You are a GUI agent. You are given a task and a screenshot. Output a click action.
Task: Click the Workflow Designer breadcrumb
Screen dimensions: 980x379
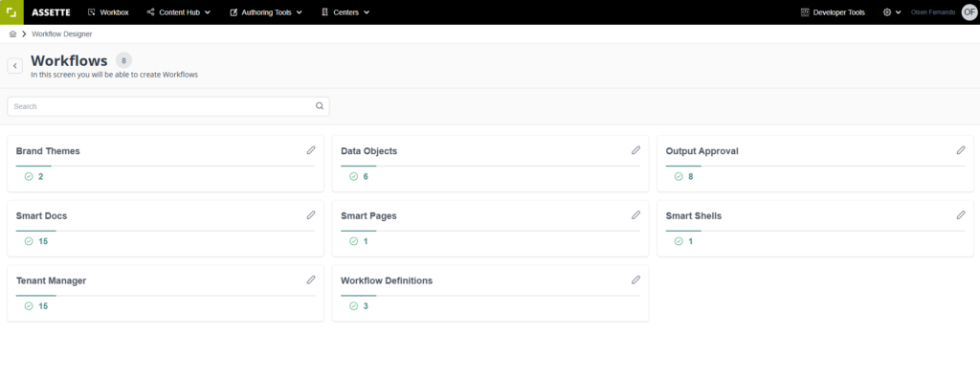(62, 33)
